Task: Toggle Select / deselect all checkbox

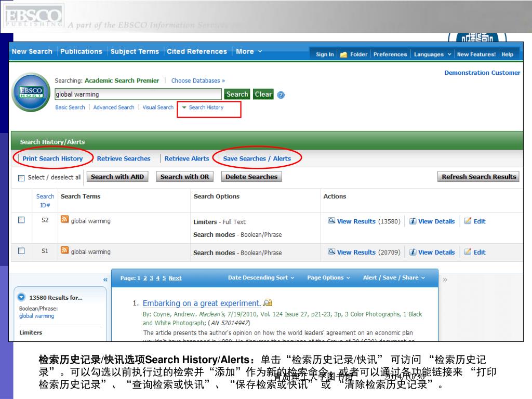Action: tap(21, 178)
